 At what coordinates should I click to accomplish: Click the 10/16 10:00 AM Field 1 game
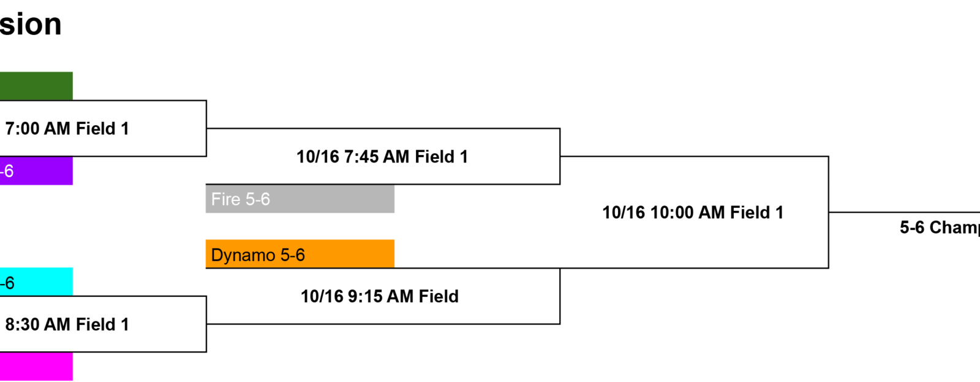693,213
